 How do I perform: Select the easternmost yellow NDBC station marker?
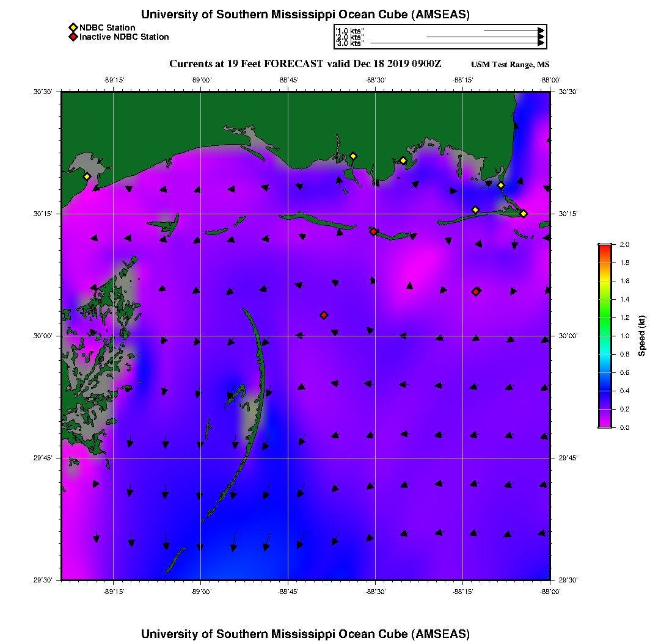coord(524,213)
